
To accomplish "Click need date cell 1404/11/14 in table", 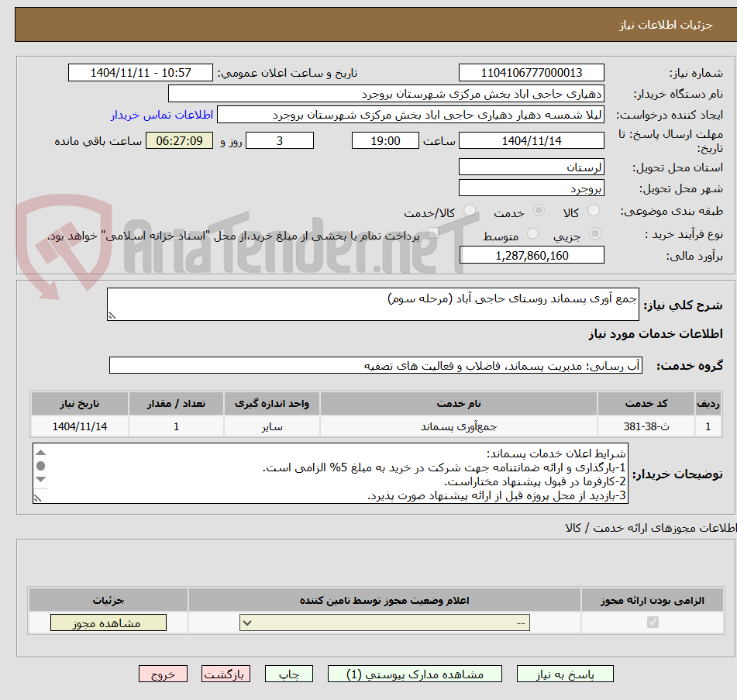I will (79, 427).
